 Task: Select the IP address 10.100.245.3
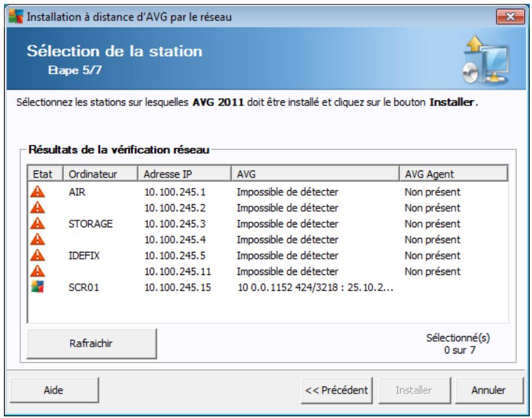[x=175, y=224]
